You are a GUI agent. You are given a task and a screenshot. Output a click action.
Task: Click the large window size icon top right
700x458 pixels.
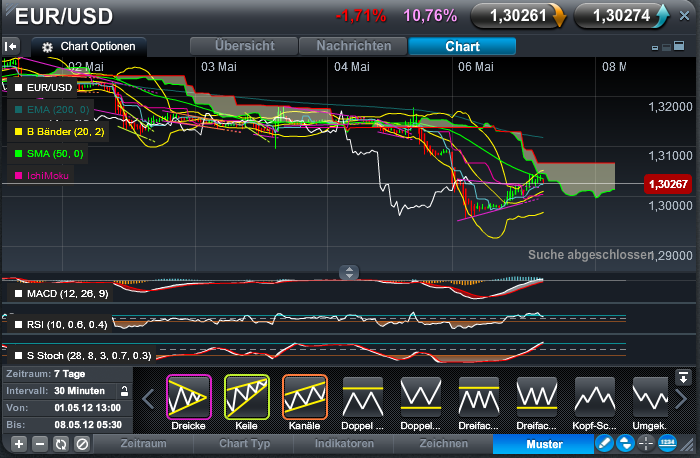[x=679, y=46]
